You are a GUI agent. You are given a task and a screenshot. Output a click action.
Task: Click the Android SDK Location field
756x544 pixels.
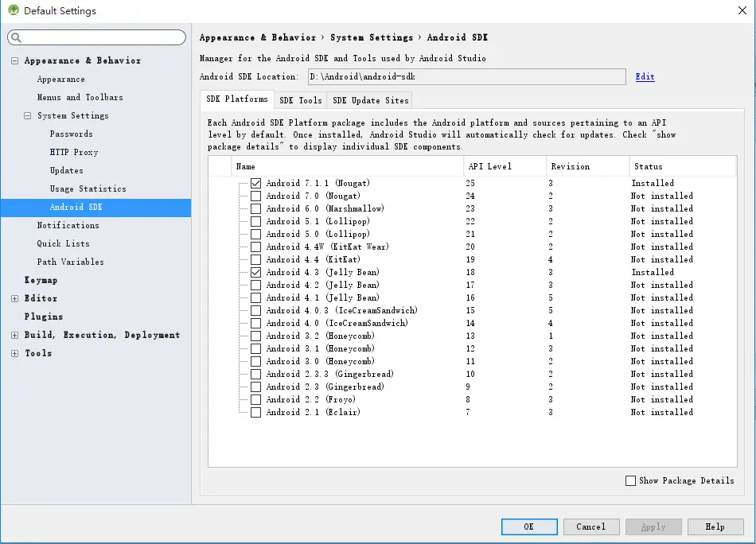pos(466,76)
